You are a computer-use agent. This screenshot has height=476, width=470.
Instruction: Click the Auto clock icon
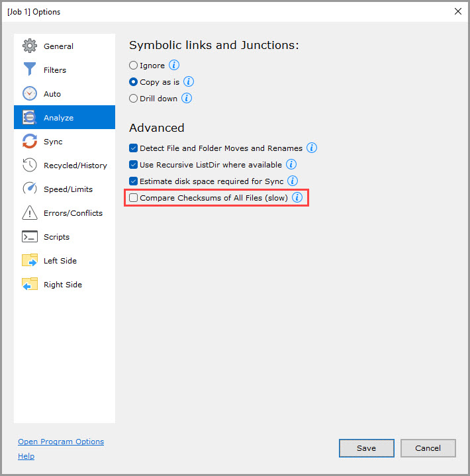click(x=30, y=94)
